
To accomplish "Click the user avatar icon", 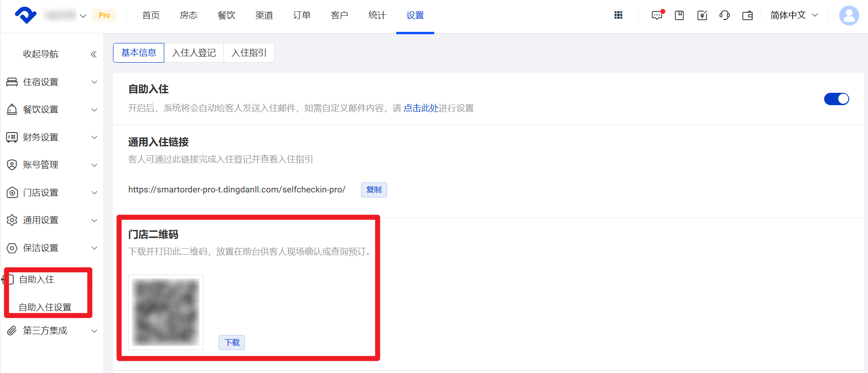I will pos(849,16).
